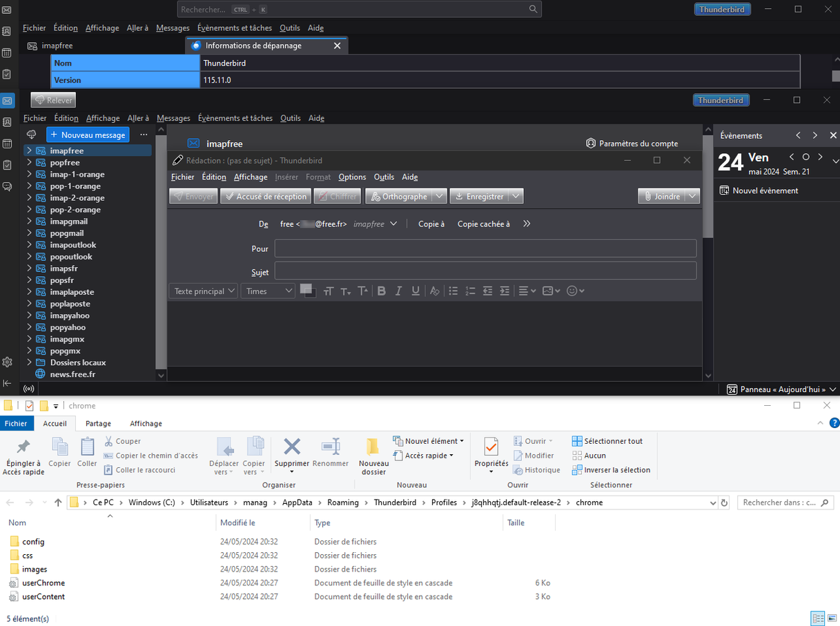This screenshot has width=840, height=626.
Task: Toggle italic in compose formatting toolbar
Action: tap(399, 291)
